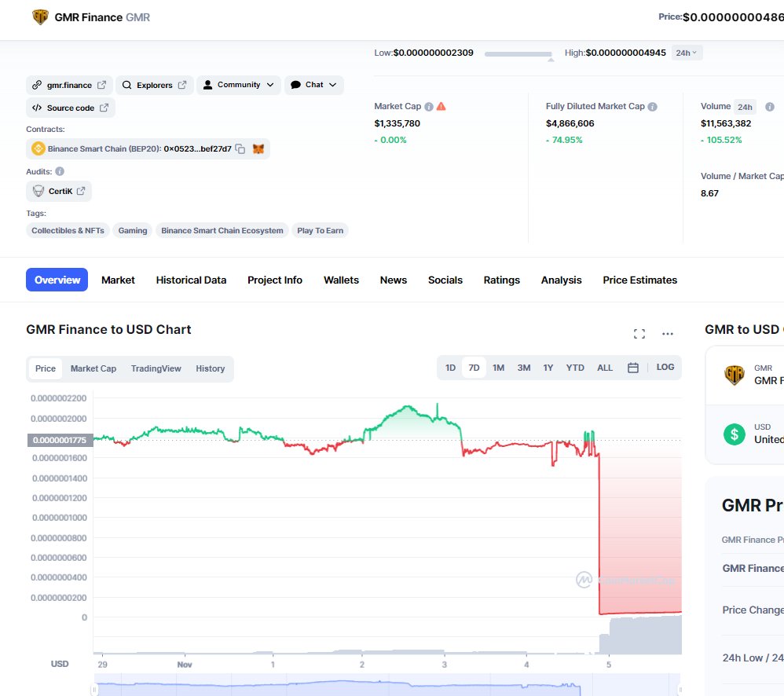Click the Binance Smart Chain coin icon
Screen dimensions: 784x696
[x=38, y=148]
